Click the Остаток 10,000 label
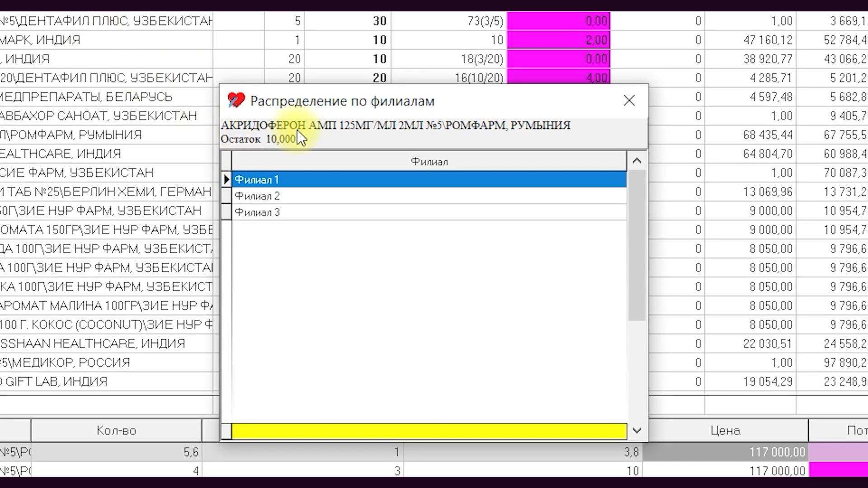Viewport: 868px width, 488px height. point(258,139)
